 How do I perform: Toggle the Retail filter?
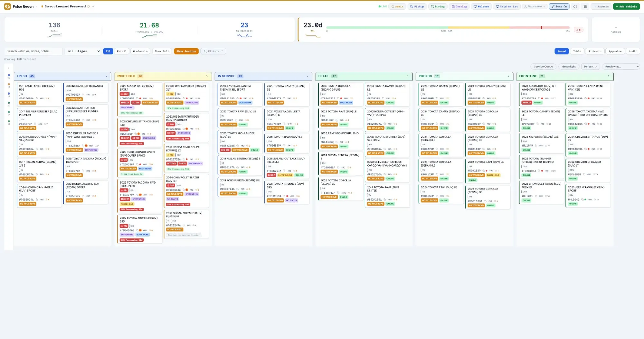click(122, 51)
